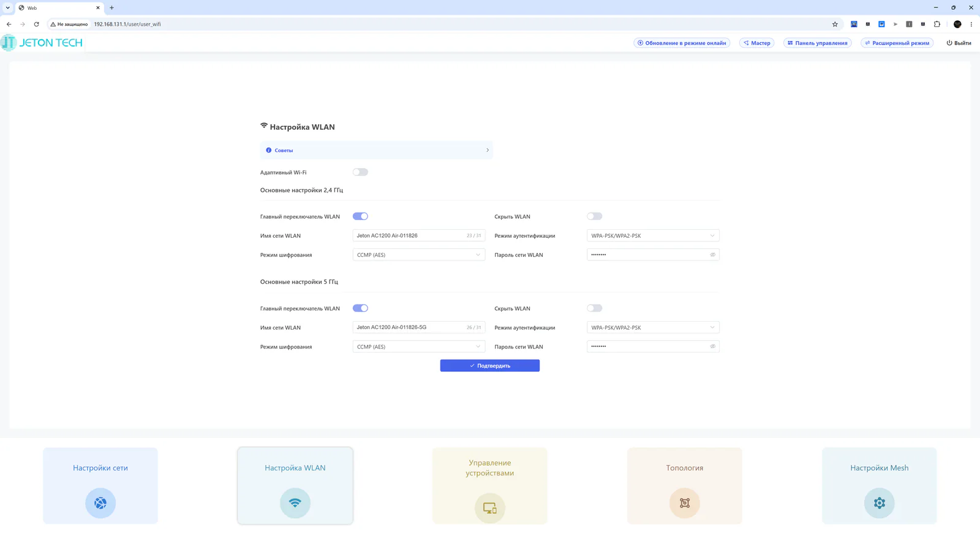Open Настройки сети section card
Screen dimensions: 980x533
[x=100, y=486]
